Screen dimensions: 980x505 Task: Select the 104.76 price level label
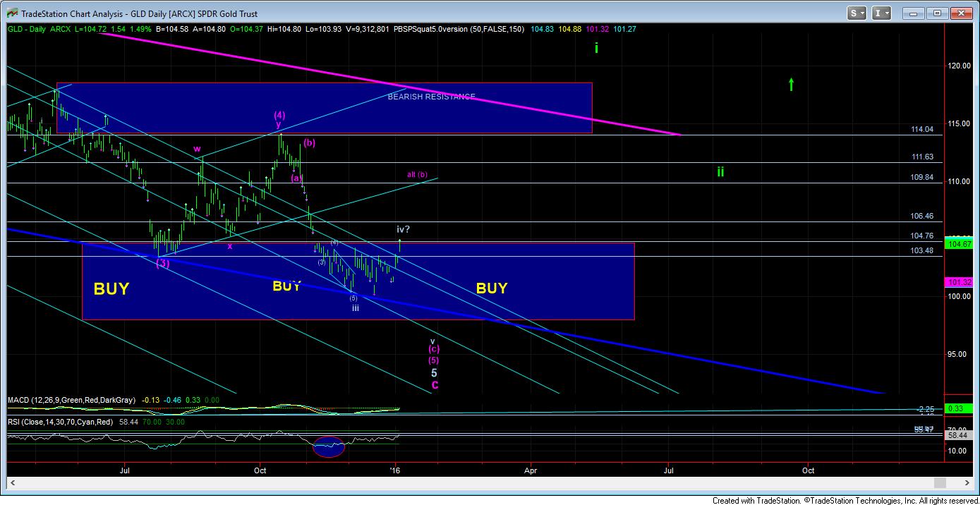tap(922, 236)
